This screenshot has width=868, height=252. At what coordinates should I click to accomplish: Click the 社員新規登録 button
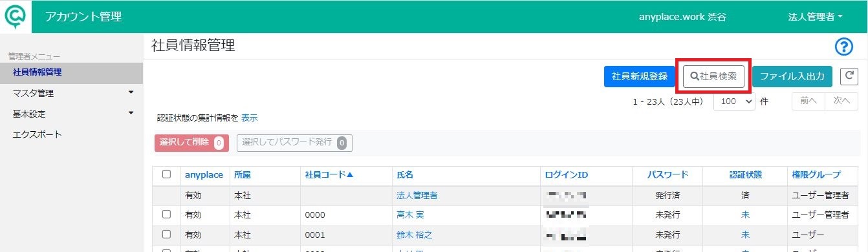tap(639, 76)
